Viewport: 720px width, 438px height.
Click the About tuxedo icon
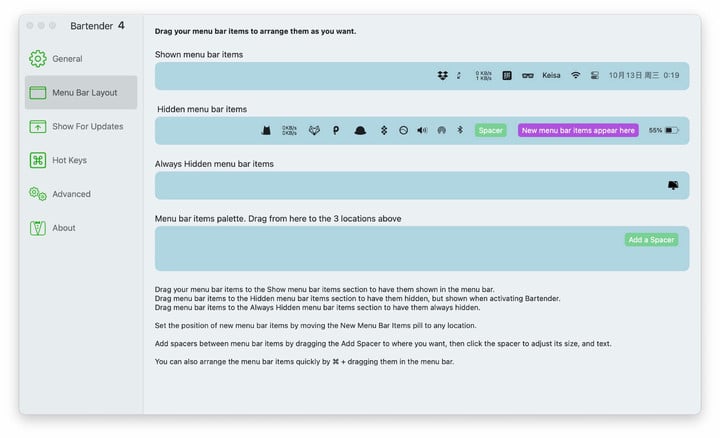tap(38, 228)
